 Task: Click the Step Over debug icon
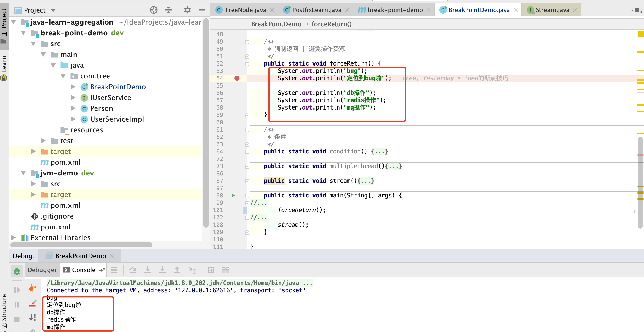[133, 270]
